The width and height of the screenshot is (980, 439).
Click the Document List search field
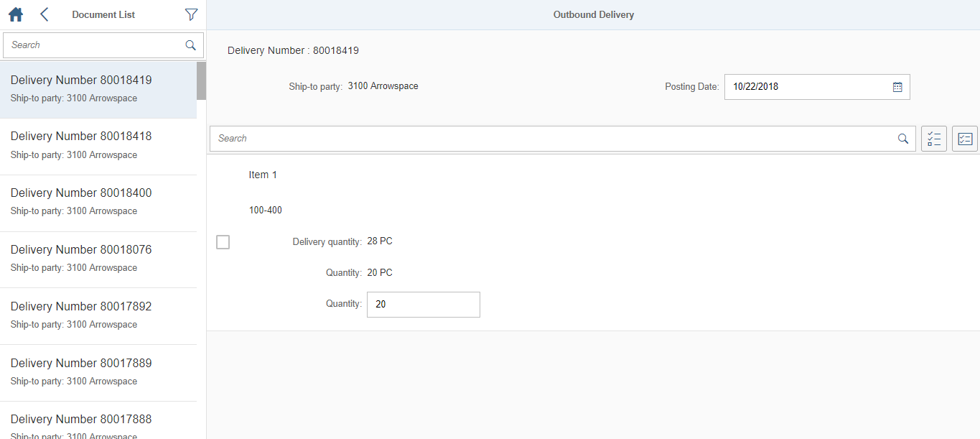pos(93,45)
